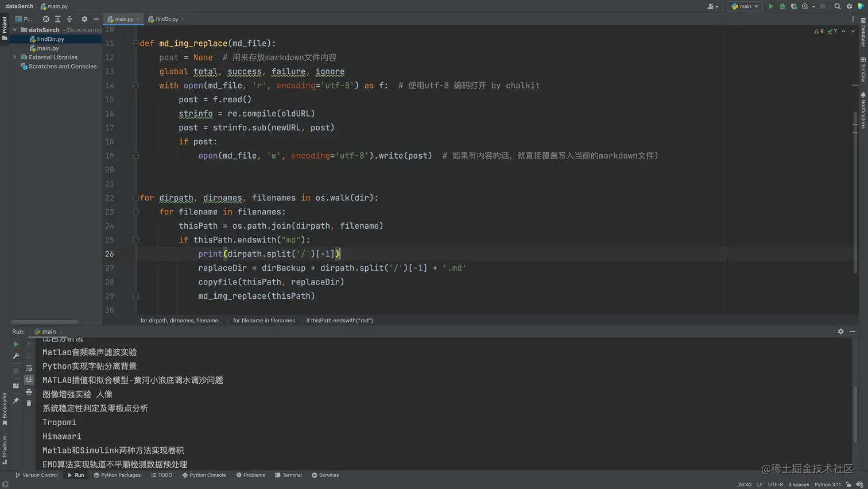Print the Run console output

[x=29, y=392]
